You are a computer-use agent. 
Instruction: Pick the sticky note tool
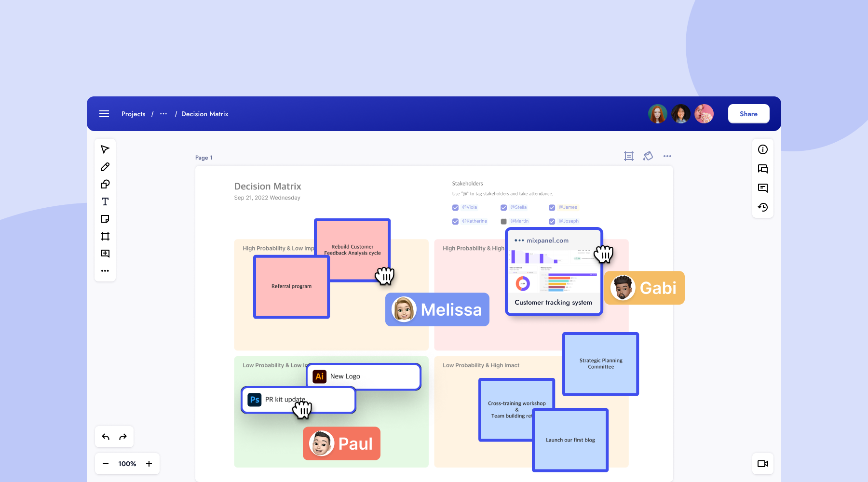pyautogui.click(x=105, y=219)
